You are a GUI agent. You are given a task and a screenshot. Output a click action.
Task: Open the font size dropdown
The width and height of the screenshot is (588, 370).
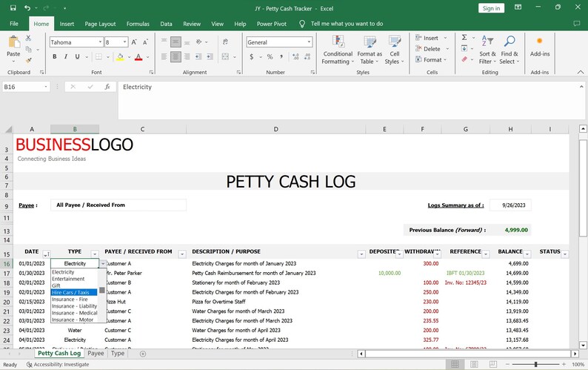tap(125, 42)
